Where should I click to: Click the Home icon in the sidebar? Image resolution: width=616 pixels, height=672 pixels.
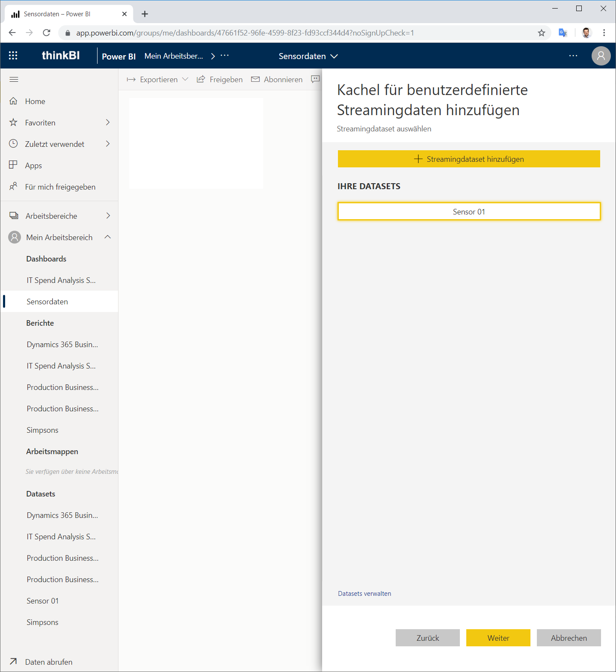point(14,101)
